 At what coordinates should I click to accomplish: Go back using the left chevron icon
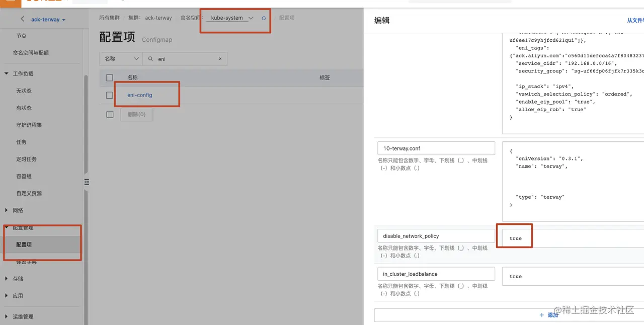[x=22, y=19]
